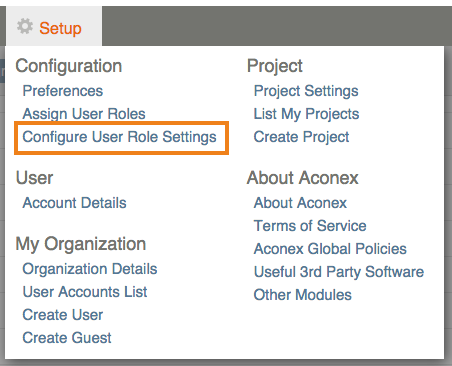Open Configure User Role Settings

[119, 137]
